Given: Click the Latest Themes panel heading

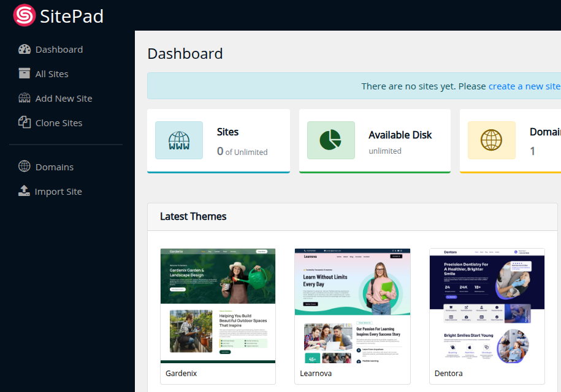Looking at the screenshot, I should click(193, 217).
